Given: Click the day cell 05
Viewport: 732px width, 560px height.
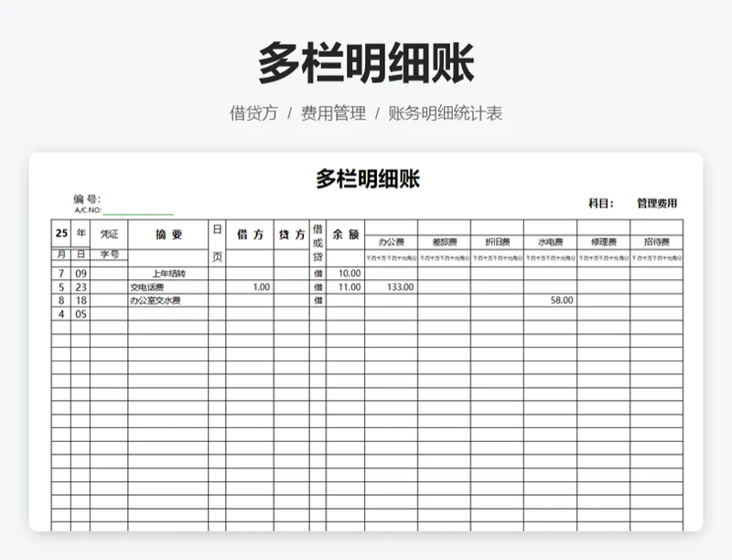Looking at the screenshot, I should tap(81, 314).
